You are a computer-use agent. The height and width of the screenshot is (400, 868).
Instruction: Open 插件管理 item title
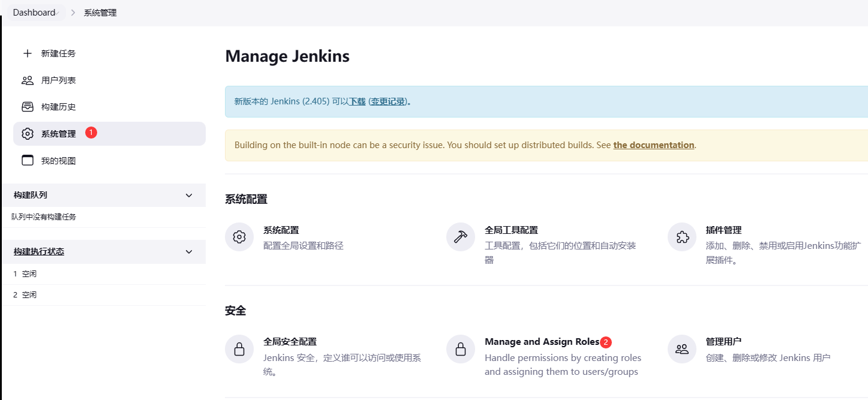pos(724,230)
